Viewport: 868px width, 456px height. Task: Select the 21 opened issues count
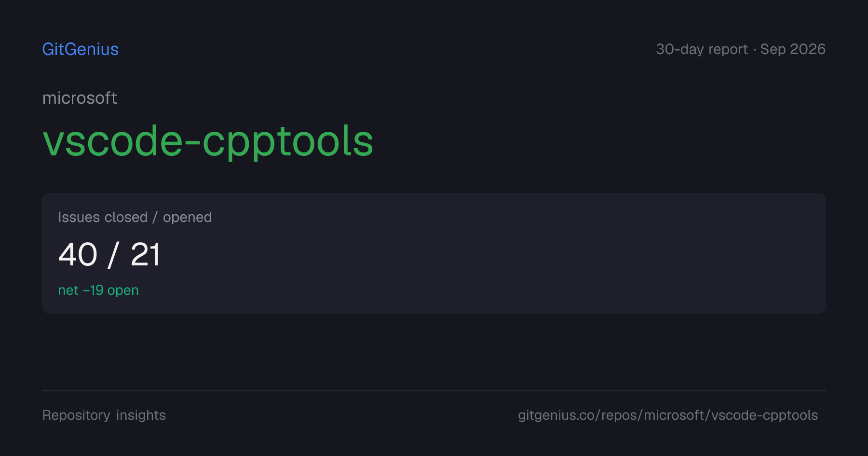click(145, 254)
